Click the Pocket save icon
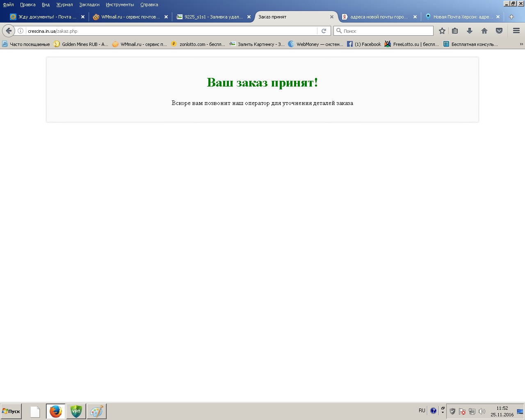Screen dimensions: 525x420 pos(499,31)
